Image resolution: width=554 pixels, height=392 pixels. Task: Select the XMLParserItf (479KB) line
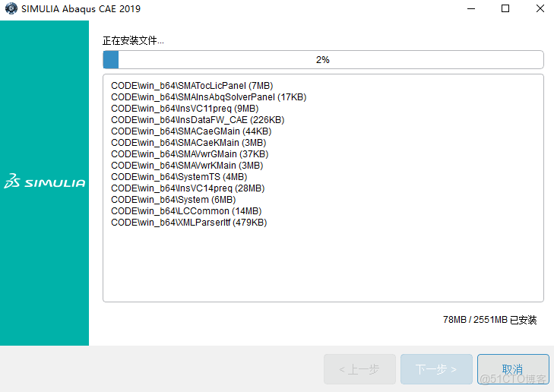point(189,223)
